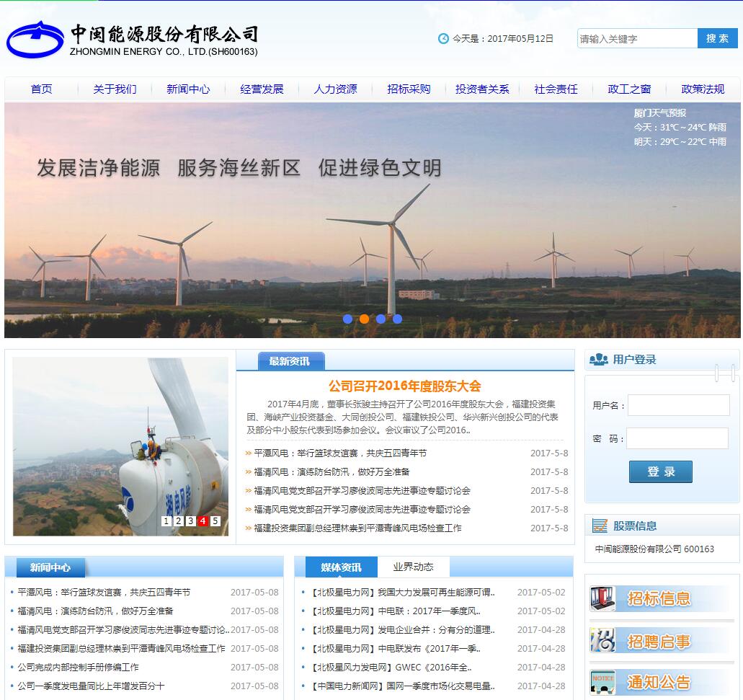Focus the 用户名 input field
This screenshot has height=700, width=743.
coord(679,405)
